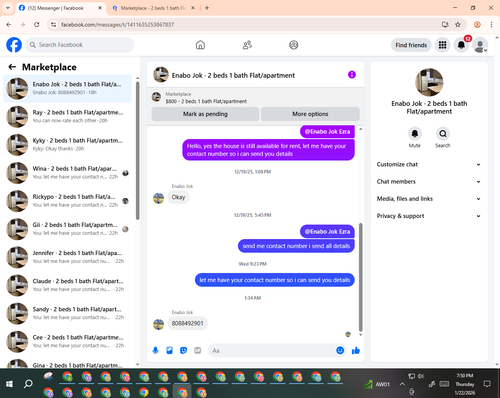This screenshot has height=398, width=500.
Task: Expand Privacy & support section
Action: [429, 216]
